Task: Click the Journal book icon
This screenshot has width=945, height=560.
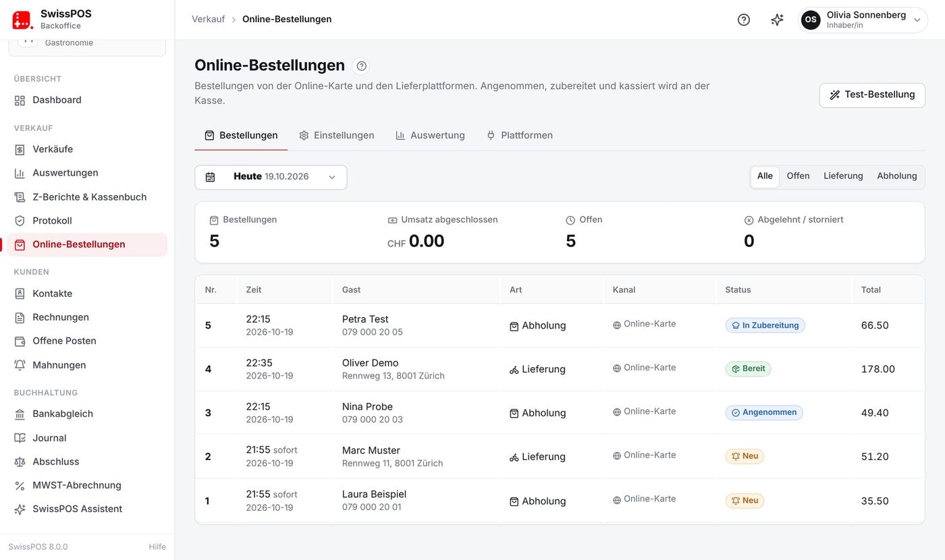Action: pos(20,439)
